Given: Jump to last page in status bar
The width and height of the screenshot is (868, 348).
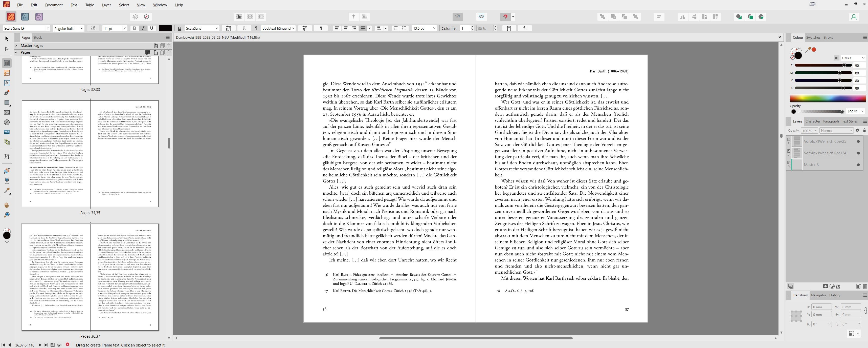Looking at the screenshot, I should click(x=46, y=345).
